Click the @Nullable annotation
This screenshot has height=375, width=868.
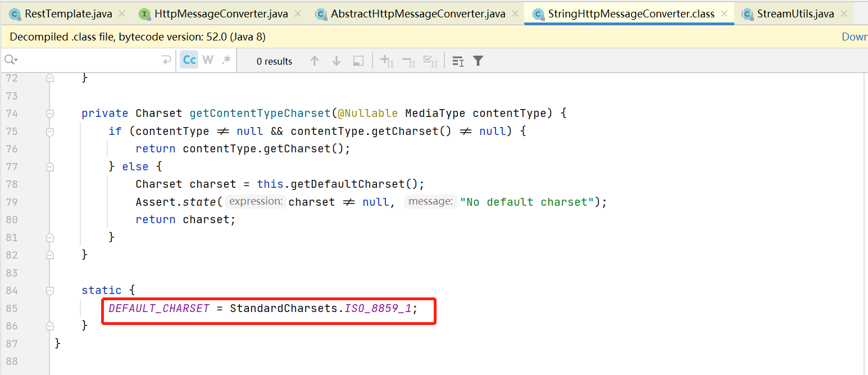367,114
